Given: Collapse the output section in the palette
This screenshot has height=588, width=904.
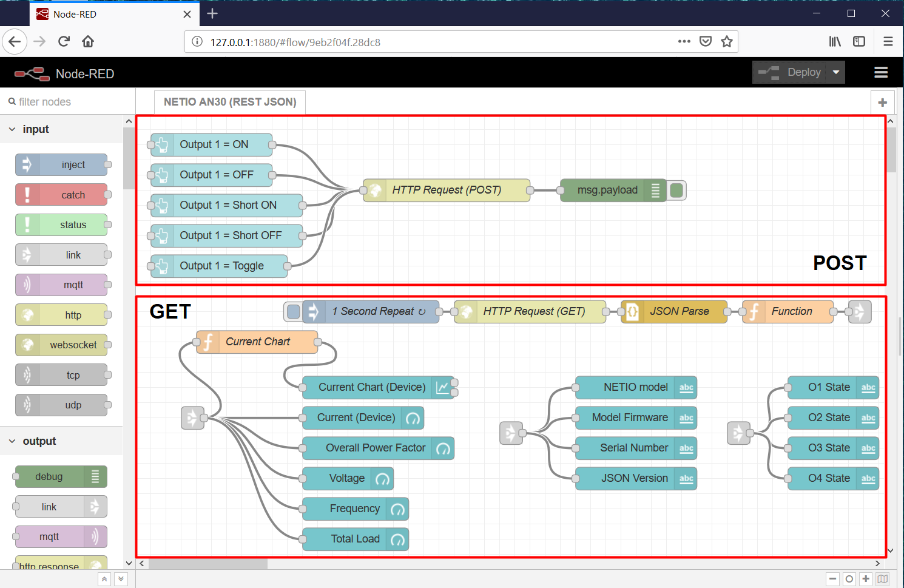Looking at the screenshot, I should pos(12,441).
